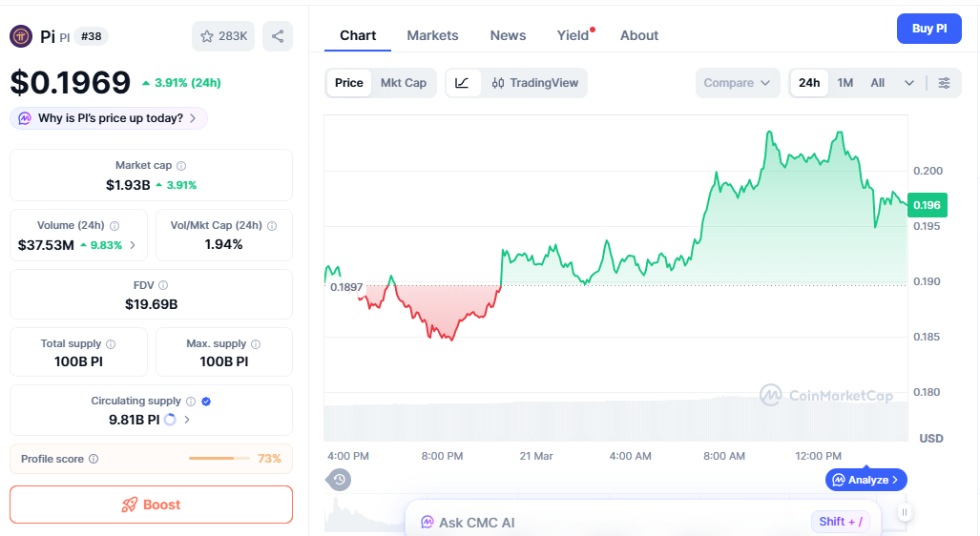The image size is (980, 536).
Task: Click the 73% profile score value
Action: (x=269, y=459)
